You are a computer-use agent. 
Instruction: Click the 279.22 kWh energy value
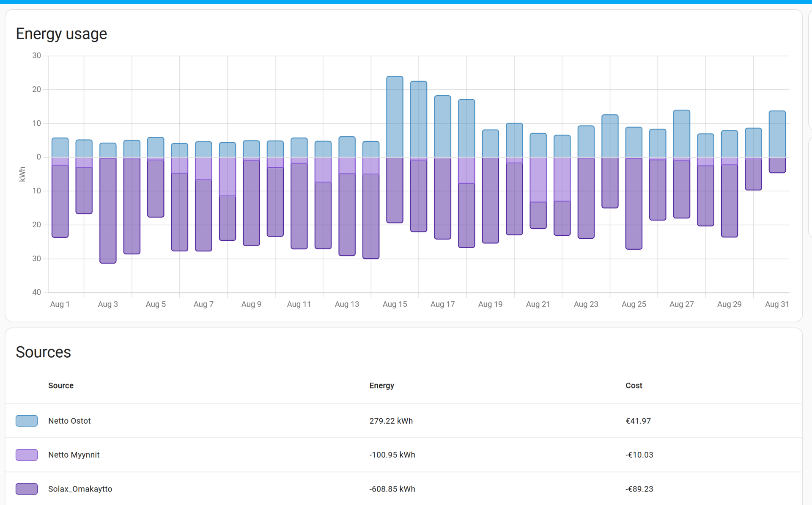pyautogui.click(x=391, y=421)
